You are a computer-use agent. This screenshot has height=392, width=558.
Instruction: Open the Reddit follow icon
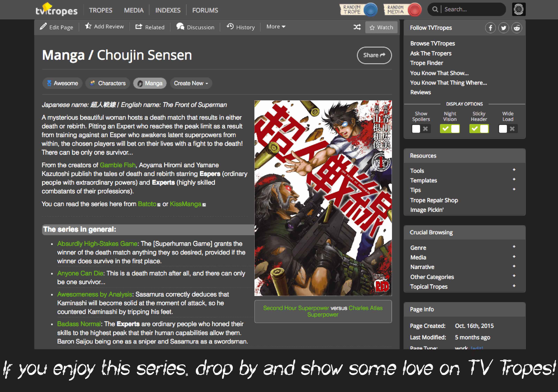pyautogui.click(x=517, y=28)
